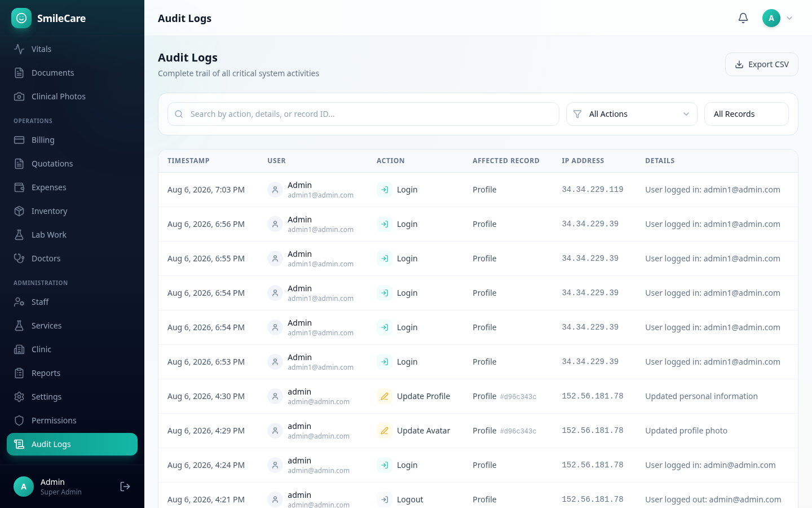
Task: Click 'Updated profile photo' details text
Action: (686, 431)
